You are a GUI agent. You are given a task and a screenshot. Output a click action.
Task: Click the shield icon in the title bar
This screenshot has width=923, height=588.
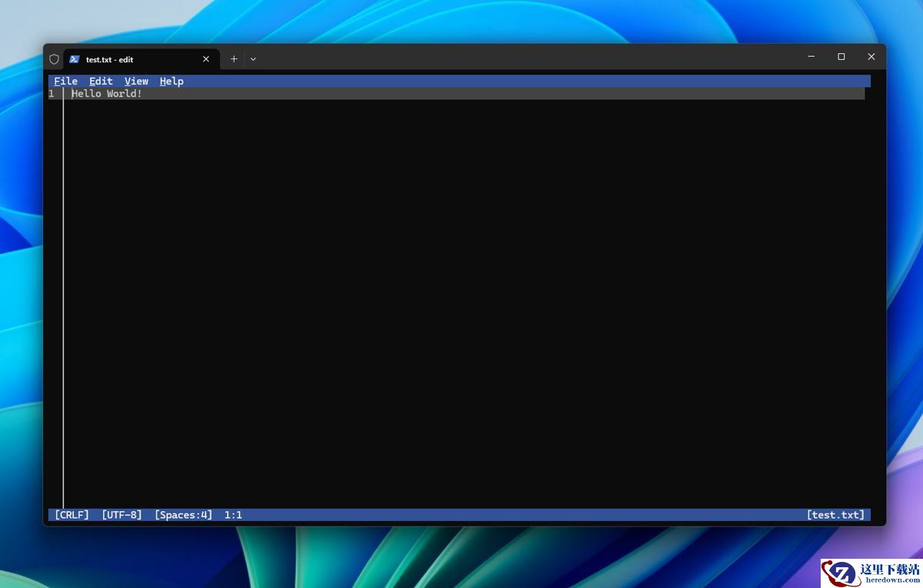pyautogui.click(x=54, y=59)
